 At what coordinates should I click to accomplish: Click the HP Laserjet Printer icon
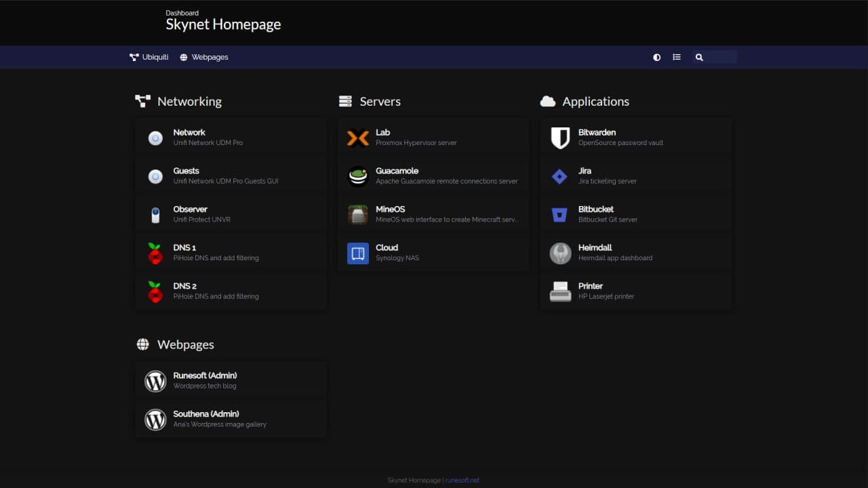(x=559, y=291)
